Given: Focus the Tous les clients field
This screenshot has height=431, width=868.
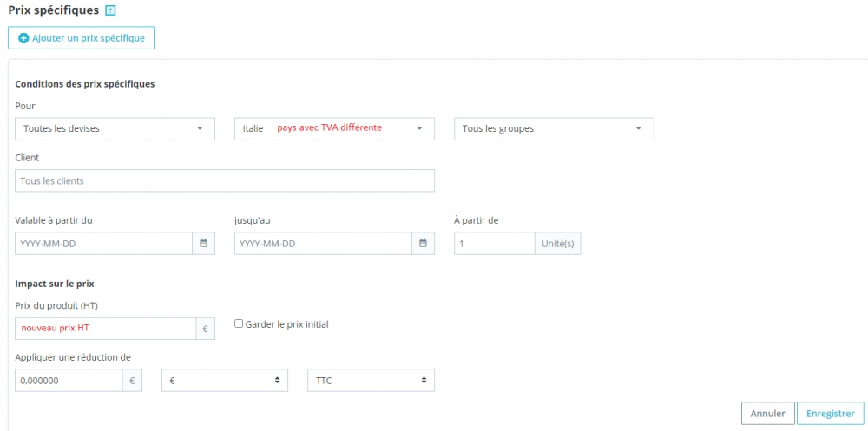Looking at the screenshot, I should point(225,180).
